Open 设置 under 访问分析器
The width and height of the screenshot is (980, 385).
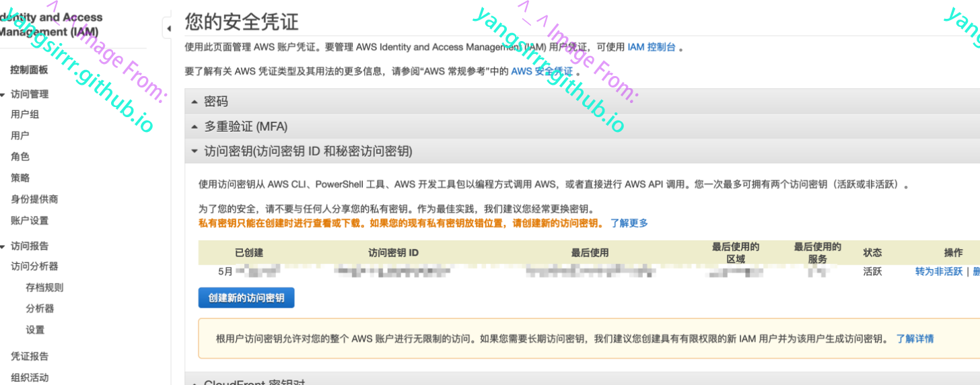pyautogui.click(x=35, y=330)
